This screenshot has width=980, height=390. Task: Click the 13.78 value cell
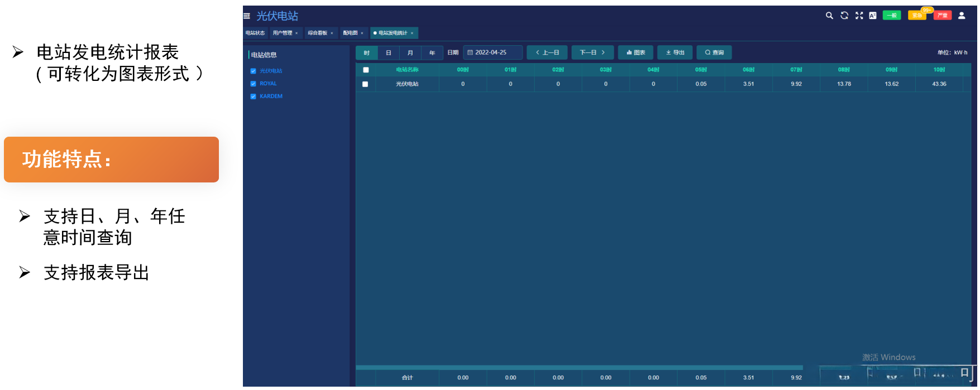pyautogui.click(x=844, y=84)
